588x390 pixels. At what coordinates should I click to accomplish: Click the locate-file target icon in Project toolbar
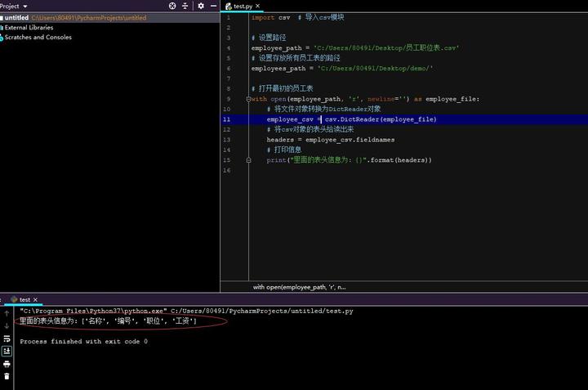pos(172,6)
